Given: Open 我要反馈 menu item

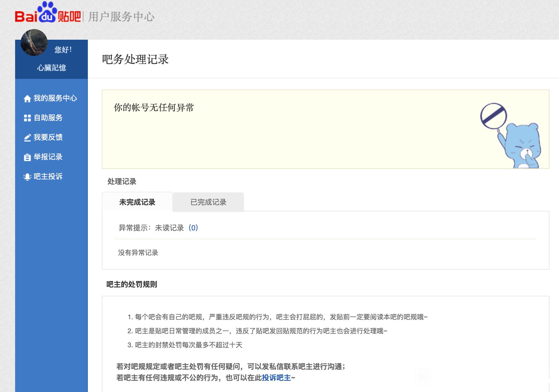Looking at the screenshot, I should [48, 137].
